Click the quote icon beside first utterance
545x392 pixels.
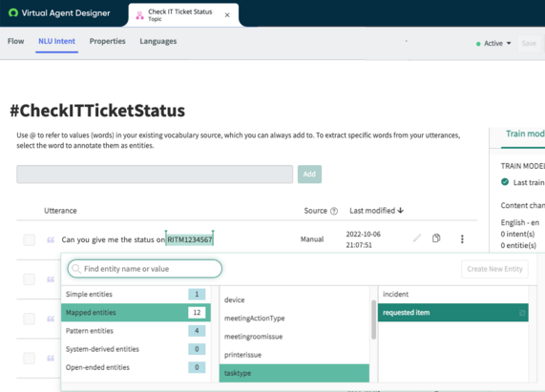click(51, 239)
